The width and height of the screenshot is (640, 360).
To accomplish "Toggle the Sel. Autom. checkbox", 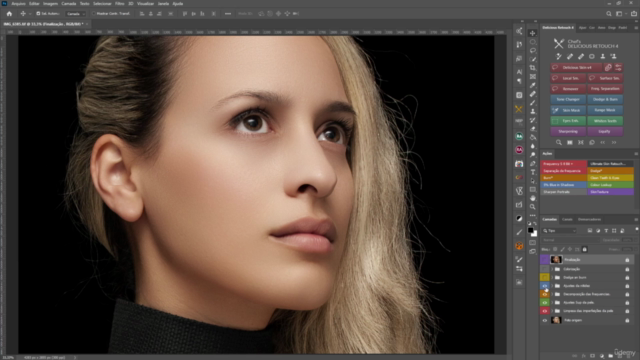I will pyautogui.click(x=38, y=13).
